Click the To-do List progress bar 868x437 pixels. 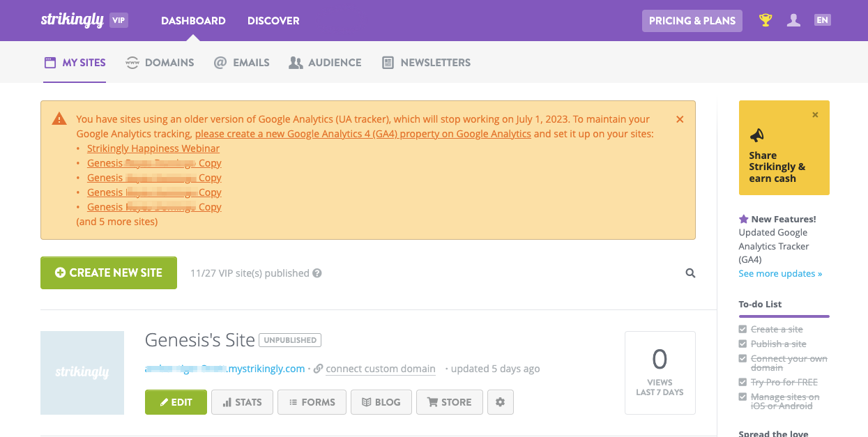click(x=784, y=316)
